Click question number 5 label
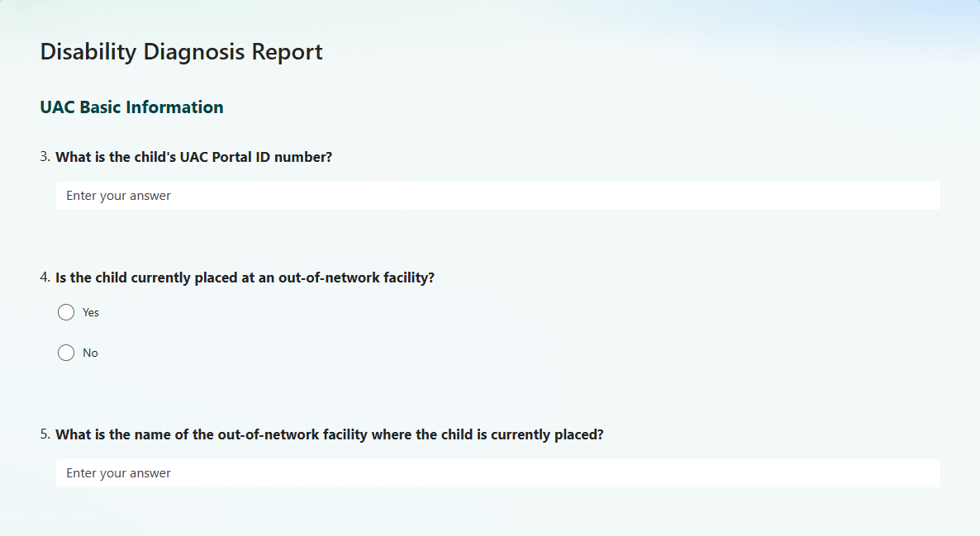Screen dimensions: 980x536 pos(45,434)
